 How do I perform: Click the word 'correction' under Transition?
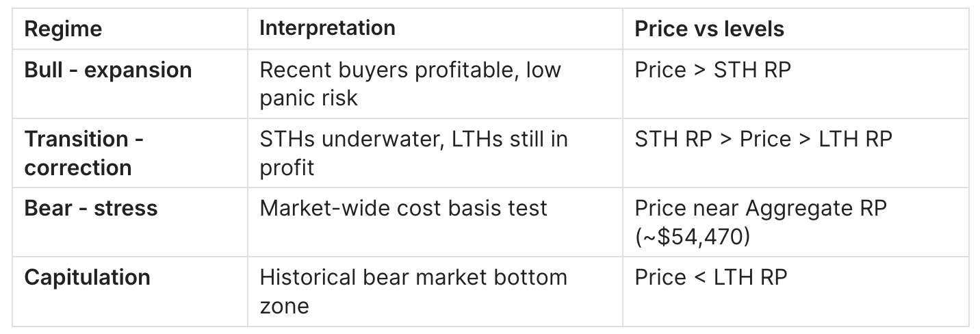click(x=78, y=168)
